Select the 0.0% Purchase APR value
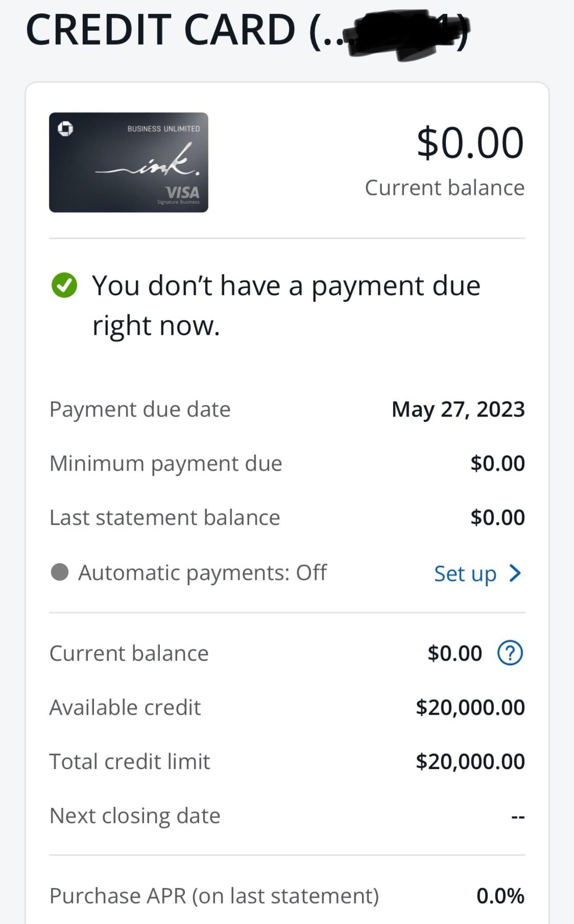This screenshot has width=574, height=924. pos(500,896)
